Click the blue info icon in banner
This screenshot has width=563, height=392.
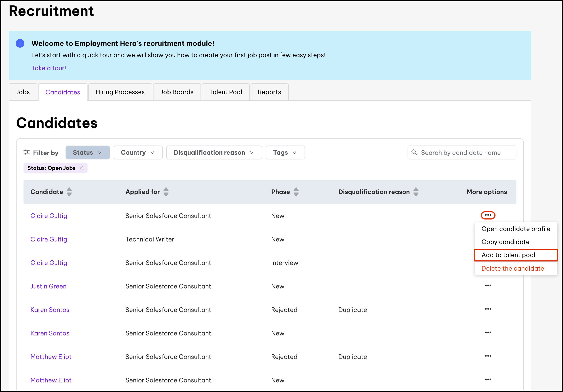(x=20, y=43)
